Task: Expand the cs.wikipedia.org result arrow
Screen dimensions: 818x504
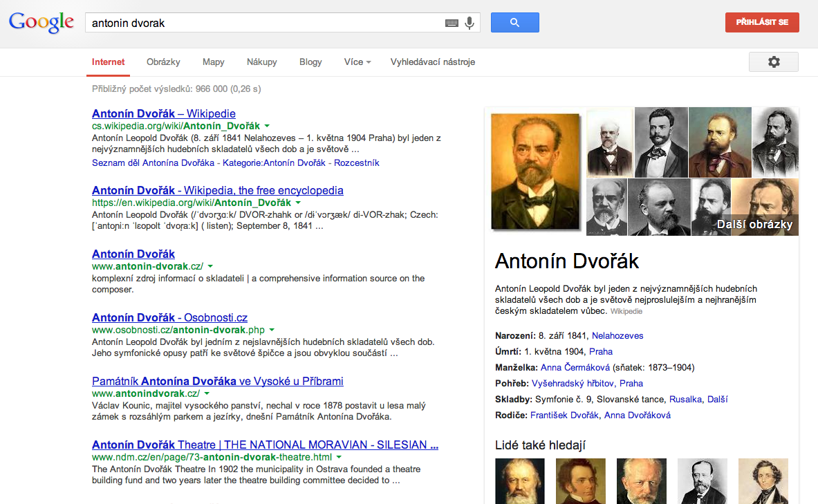Action: pos(267,127)
